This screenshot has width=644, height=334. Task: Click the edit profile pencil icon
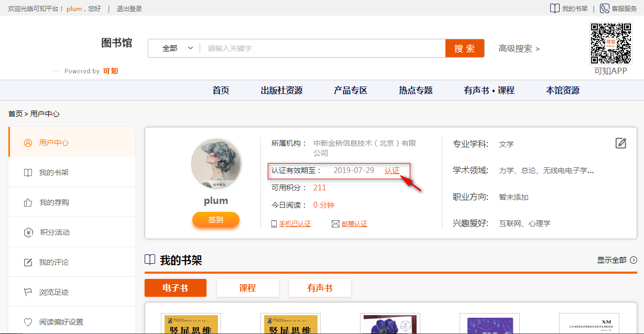click(620, 143)
